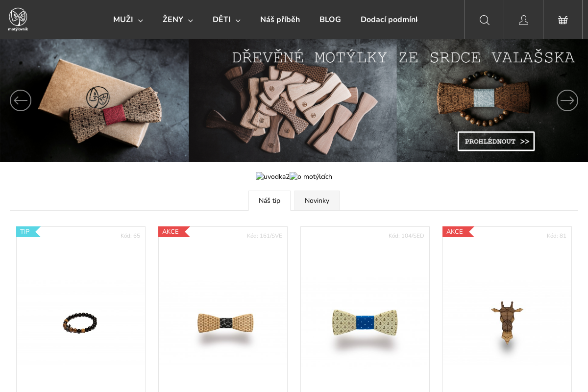The width and height of the screenshot is (588, 392).
Task: Expand the MUŽI menu dropdown
Action: pyautogui.click(x=128, y=20)
